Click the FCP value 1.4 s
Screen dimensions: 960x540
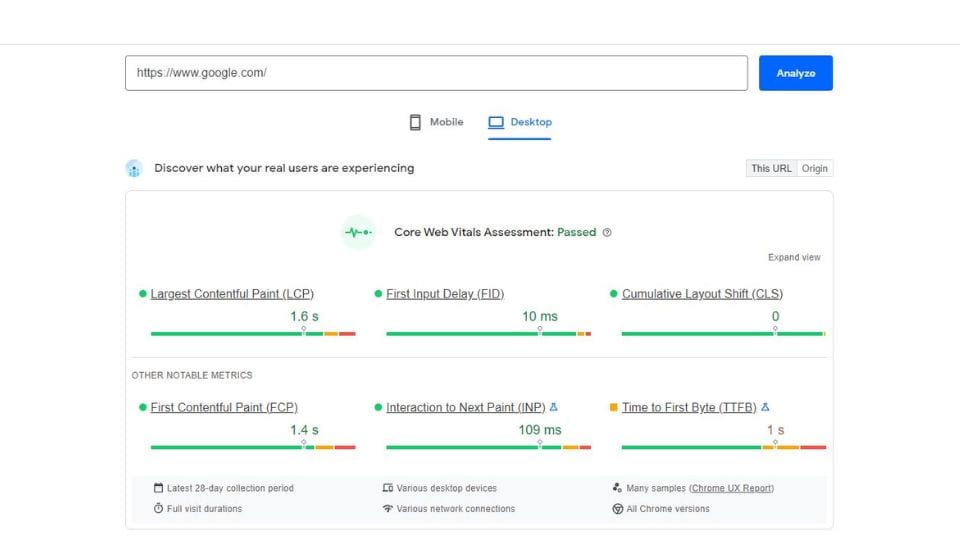(x=304, y=430)
